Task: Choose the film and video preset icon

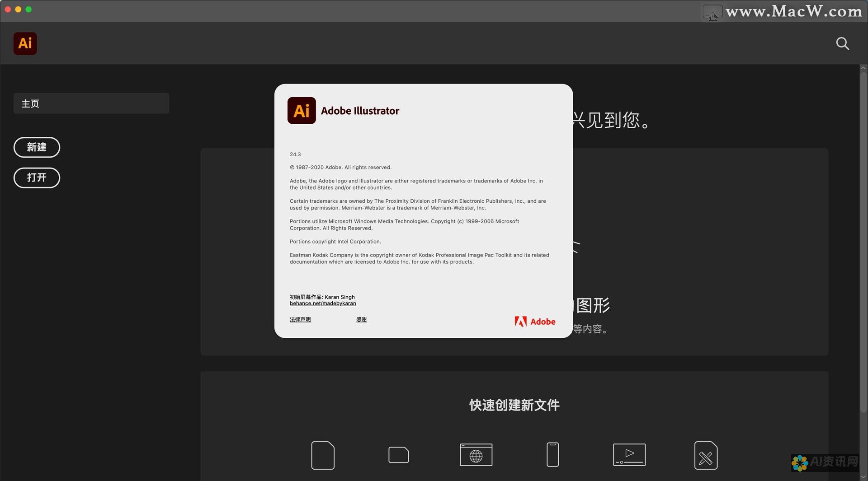Action: [x=629, y=454]
